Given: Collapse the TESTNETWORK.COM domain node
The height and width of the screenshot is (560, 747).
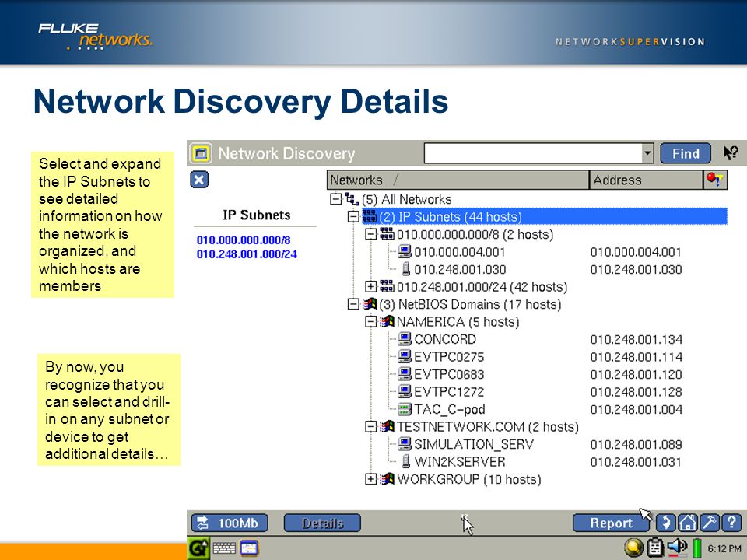Looking at the screenshot, I should pyautogui.click(x=370, y=427).
